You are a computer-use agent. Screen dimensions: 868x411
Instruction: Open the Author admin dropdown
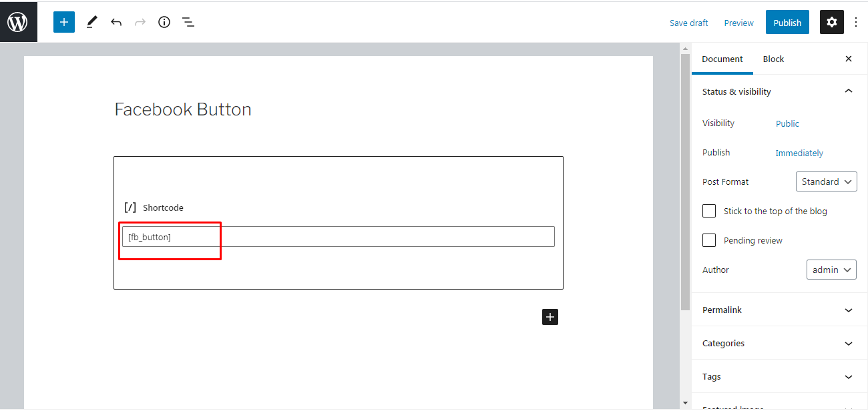click(831, 270)
